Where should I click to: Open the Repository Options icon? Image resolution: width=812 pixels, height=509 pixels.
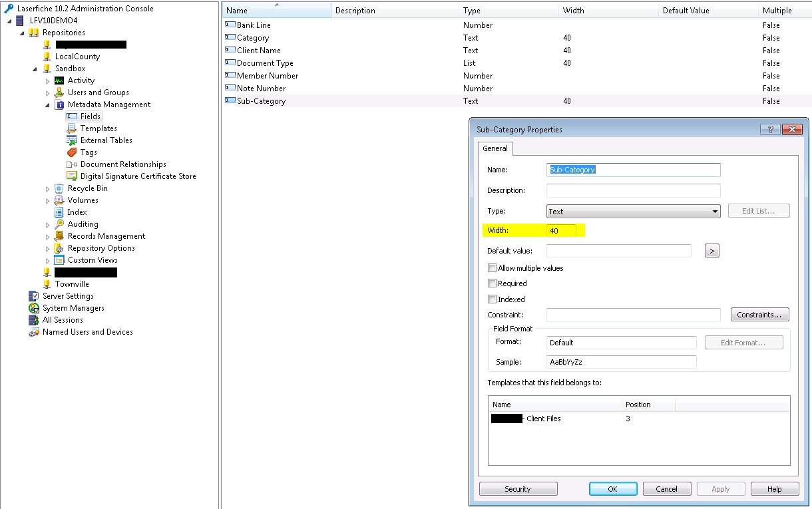coord(59,248)
